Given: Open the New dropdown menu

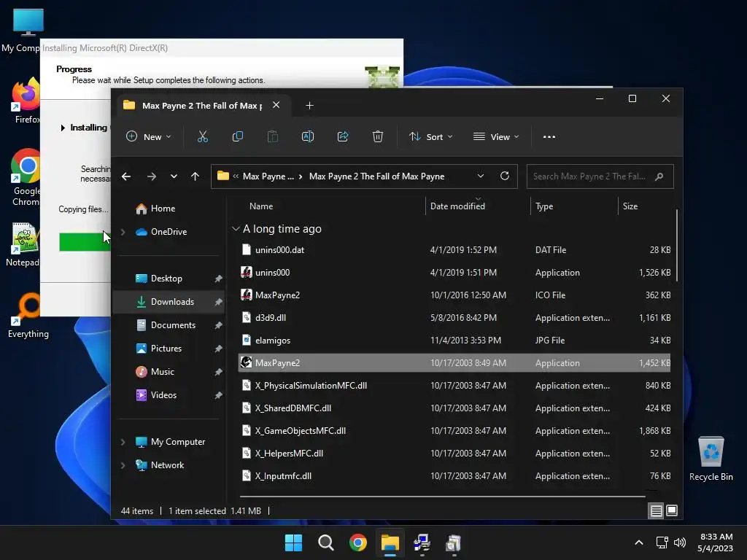Looking at the screenshot, I should (149, 136).
